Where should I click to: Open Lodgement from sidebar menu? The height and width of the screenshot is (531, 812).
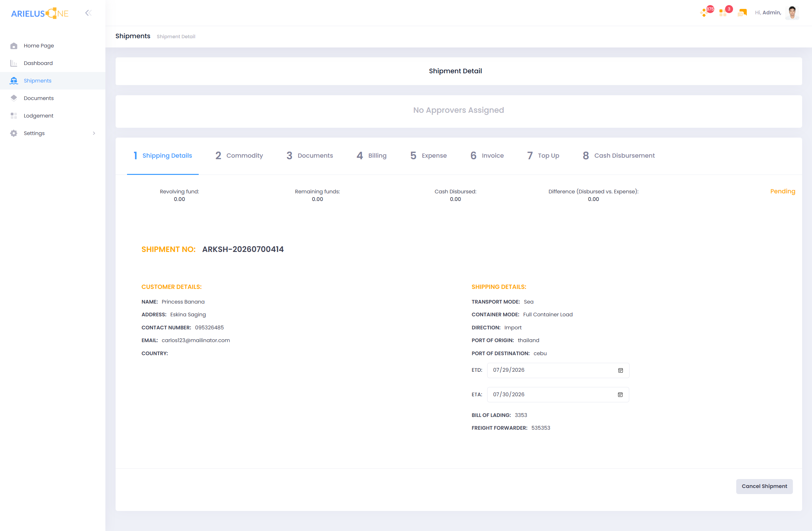point(53,116)
